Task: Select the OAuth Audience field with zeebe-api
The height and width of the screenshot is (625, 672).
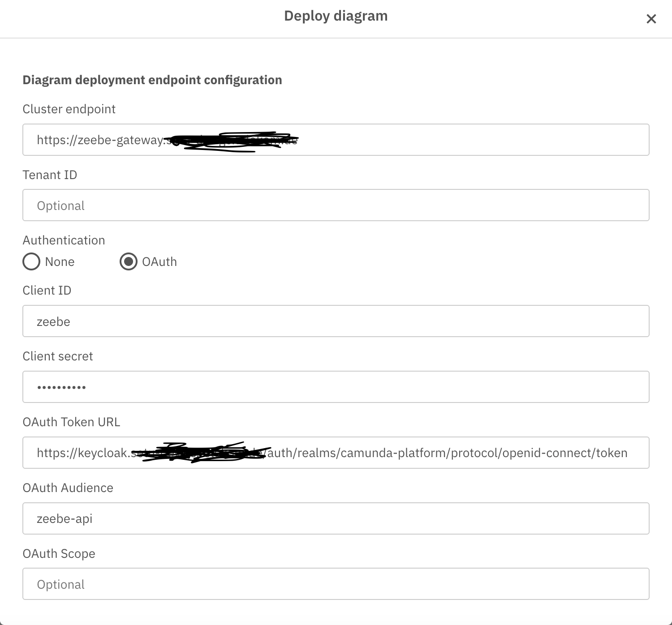Action: (x=336, y=519)
